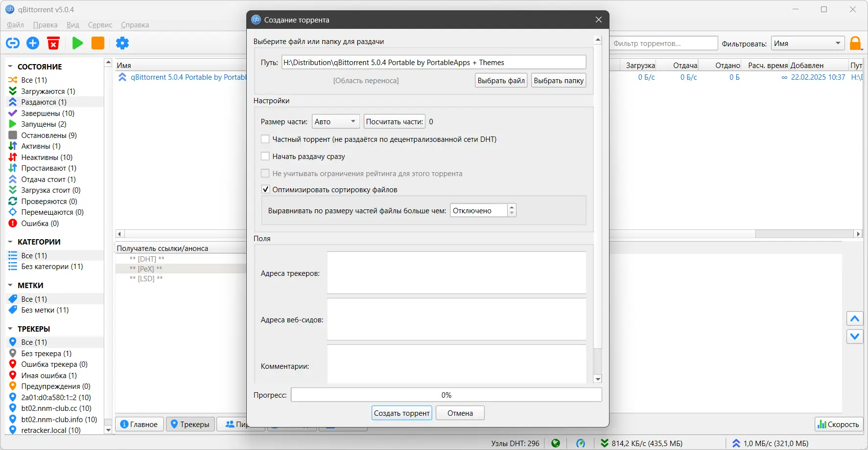Image resolution: width=868 pixels, height=450 pixels.
Task: Switch to the Скорость tab
Action: tap(839, 424)
